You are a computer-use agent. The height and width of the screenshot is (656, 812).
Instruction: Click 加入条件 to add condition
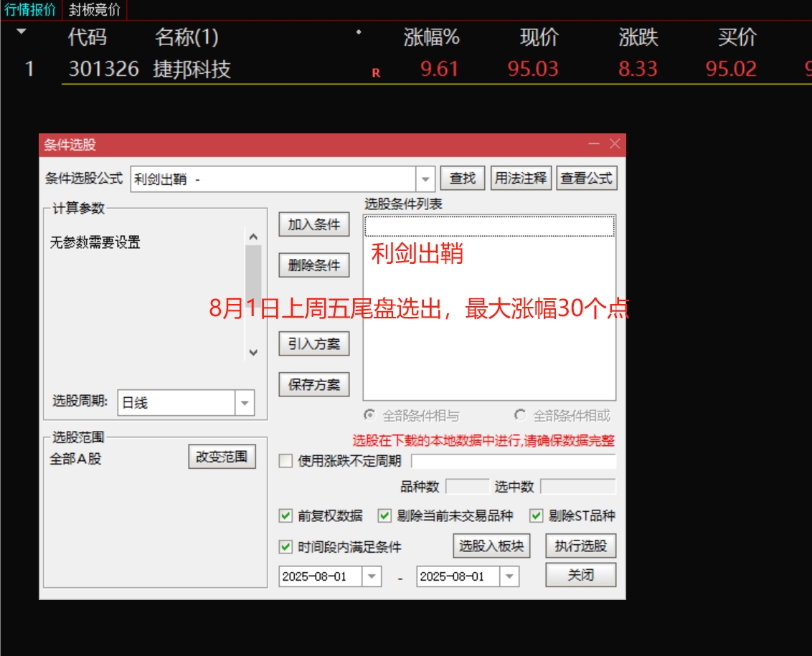coord(313,224)
